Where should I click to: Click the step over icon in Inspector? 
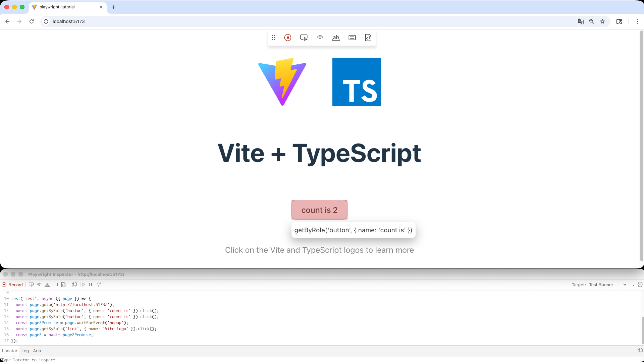83,284
